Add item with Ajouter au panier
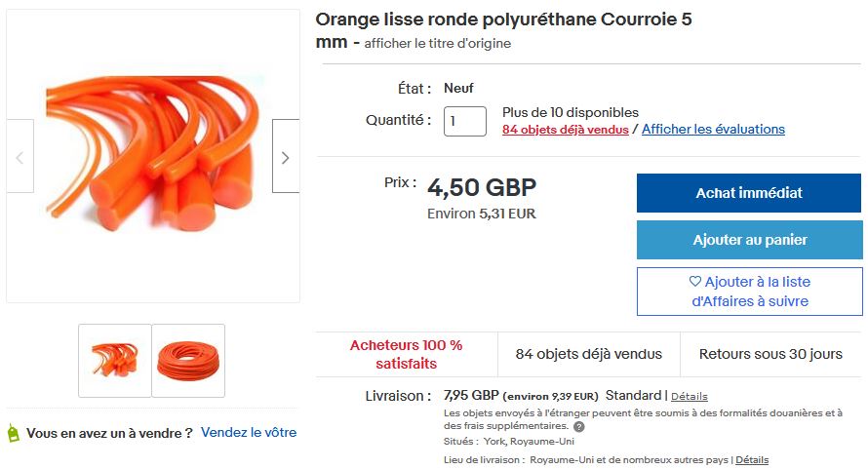The height and width of the screenshot is (469, 868). [x=750, y=240]
